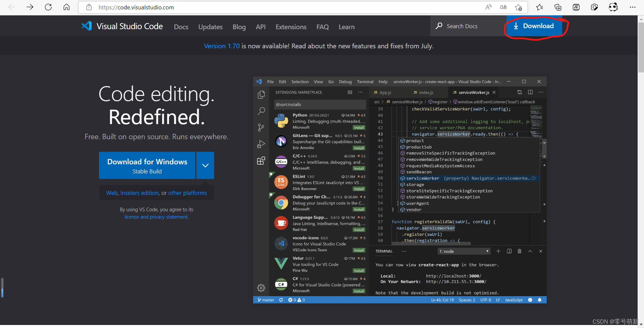
Task: Close the serviceWorker.js tab
Action: tap(494, 92)
